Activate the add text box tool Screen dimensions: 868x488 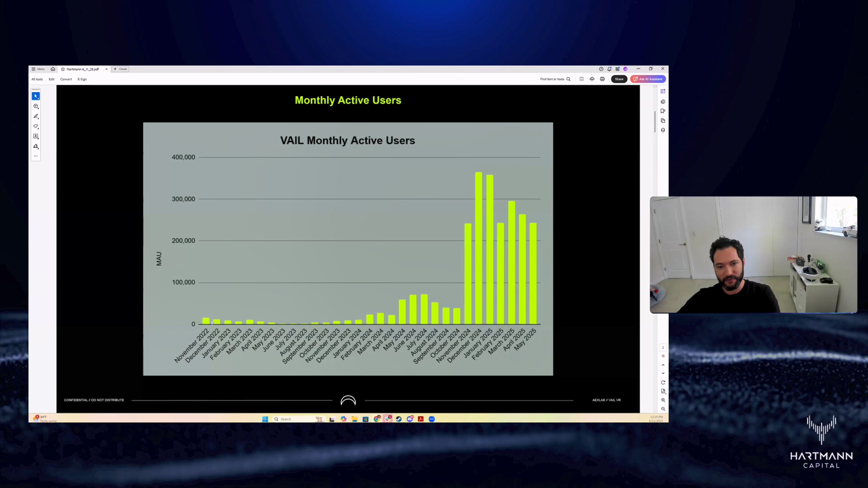[x=36, y=136]
